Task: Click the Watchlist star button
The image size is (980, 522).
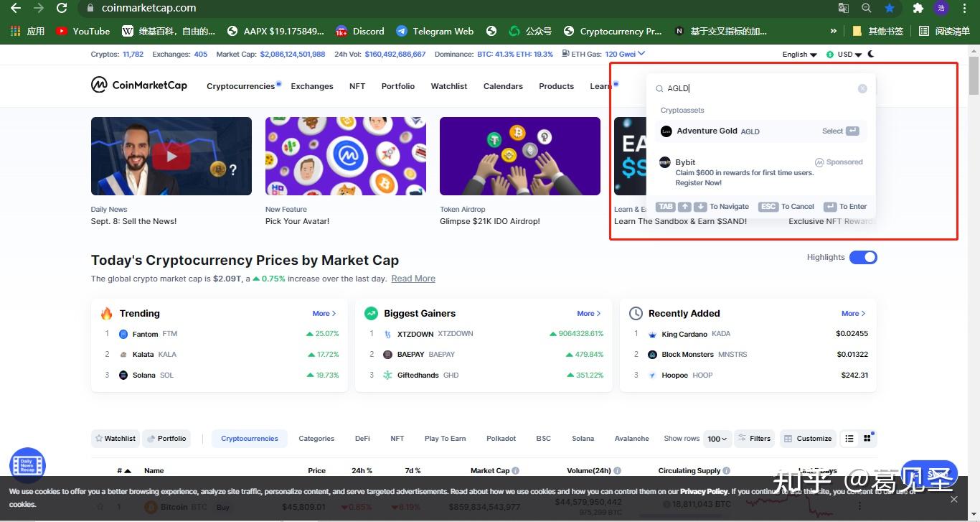Action: coord(116,438)
